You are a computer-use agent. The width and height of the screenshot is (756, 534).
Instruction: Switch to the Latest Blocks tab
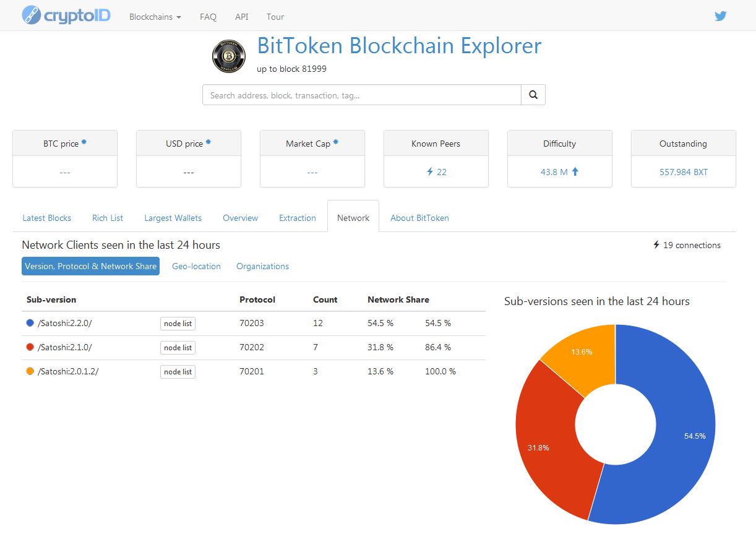pos(47,218)
